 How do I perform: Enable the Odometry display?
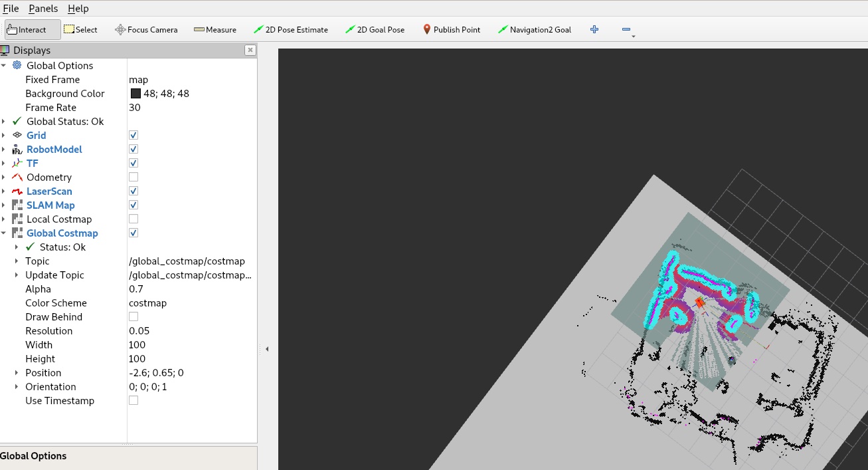[x=133, y=177]
